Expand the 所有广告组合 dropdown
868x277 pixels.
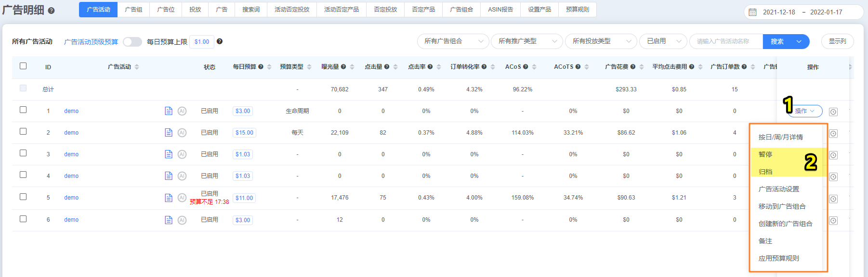point(453,41)
